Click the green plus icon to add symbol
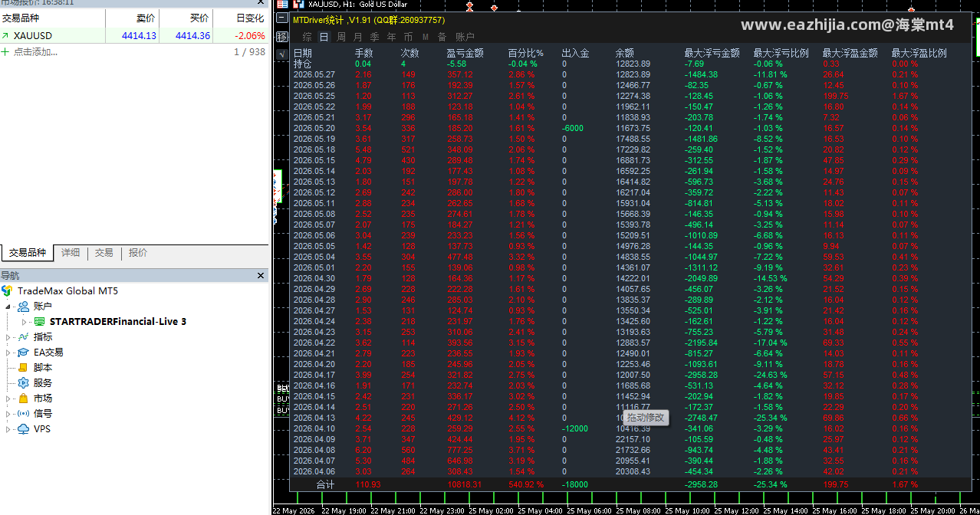The width and height of the screenshot is (980, 515). pyautogui.click(x=5, y=52)
